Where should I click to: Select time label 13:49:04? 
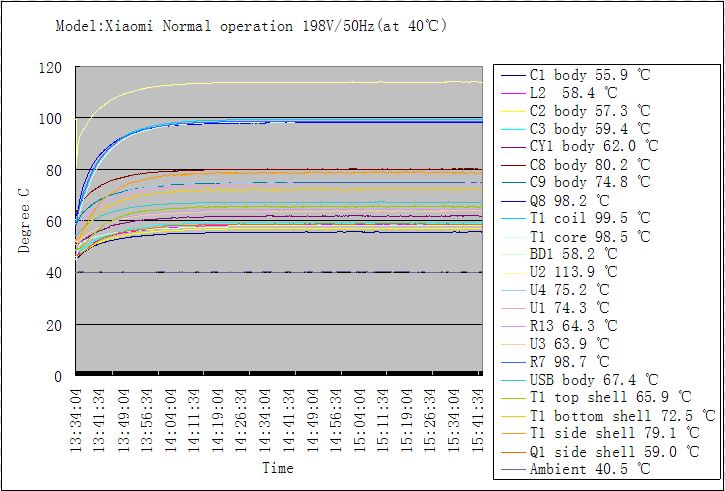click(123, 420)
